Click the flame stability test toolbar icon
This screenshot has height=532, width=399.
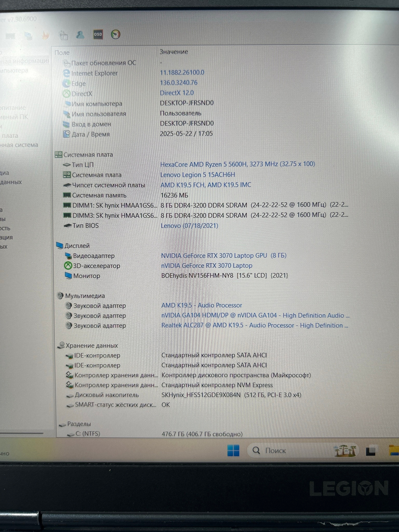(x=45, y=35)
